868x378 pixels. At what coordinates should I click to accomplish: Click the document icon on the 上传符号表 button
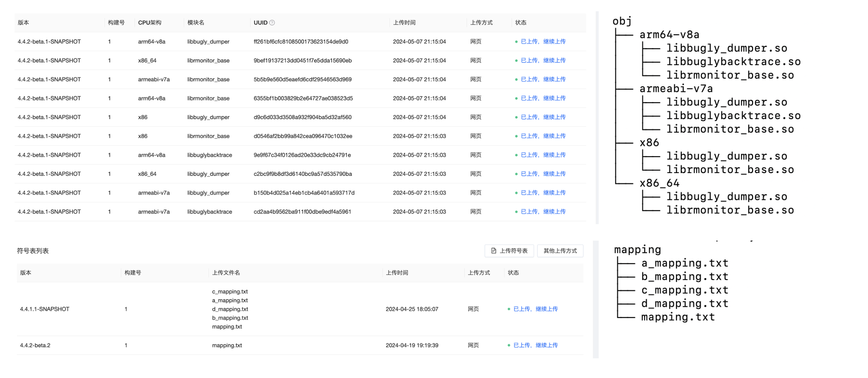point(494,251)
